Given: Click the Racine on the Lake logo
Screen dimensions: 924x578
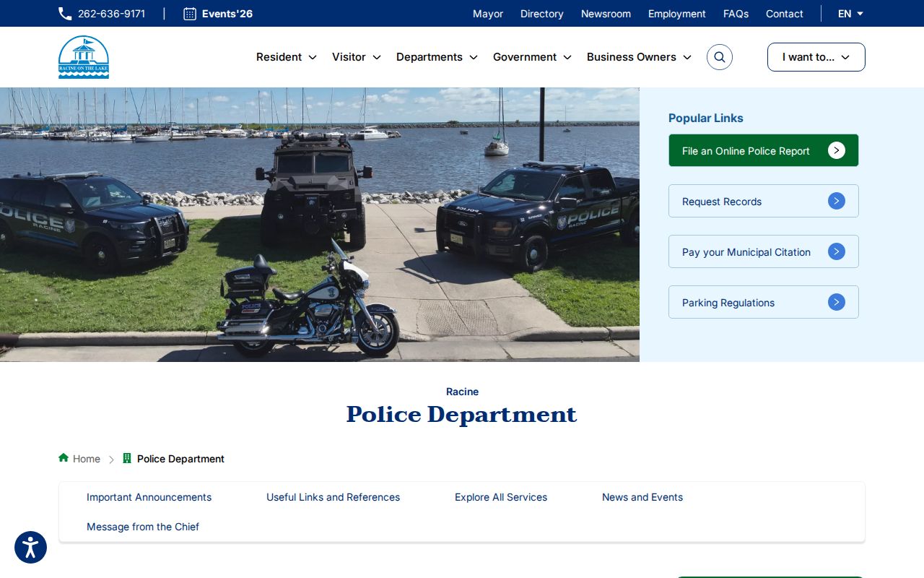Looking at the screenshot, I should pos(84,57).
